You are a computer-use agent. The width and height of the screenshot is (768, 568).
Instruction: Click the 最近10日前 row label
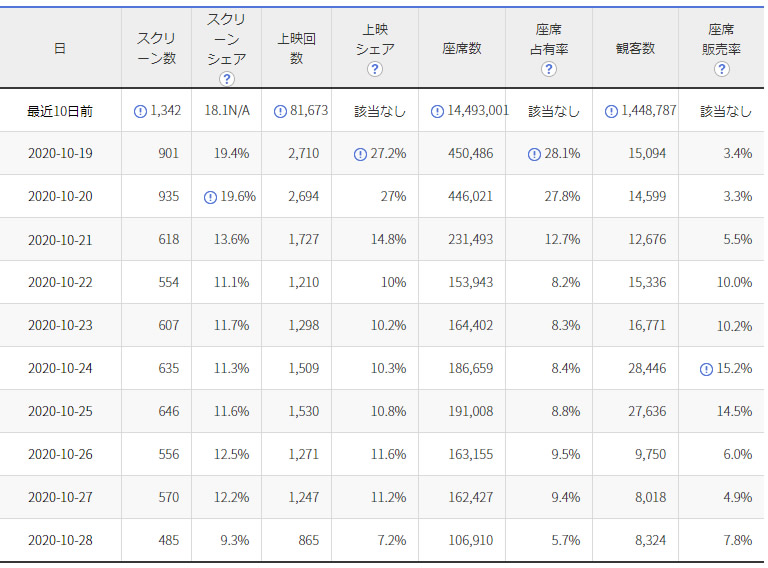(x=60, y=111)
